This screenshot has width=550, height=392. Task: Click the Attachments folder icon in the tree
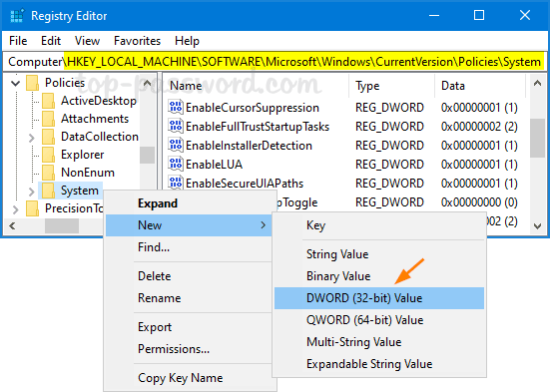click(x=48, y=119)
